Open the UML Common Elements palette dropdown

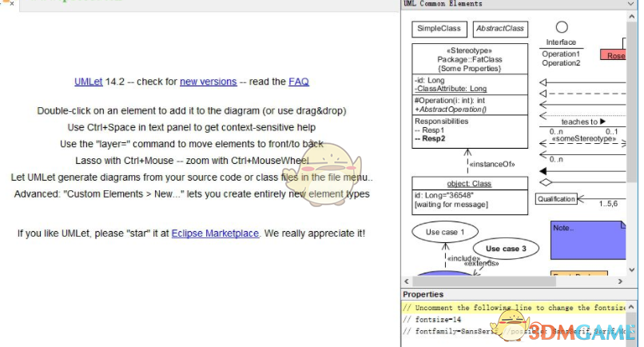pos(630,4)
